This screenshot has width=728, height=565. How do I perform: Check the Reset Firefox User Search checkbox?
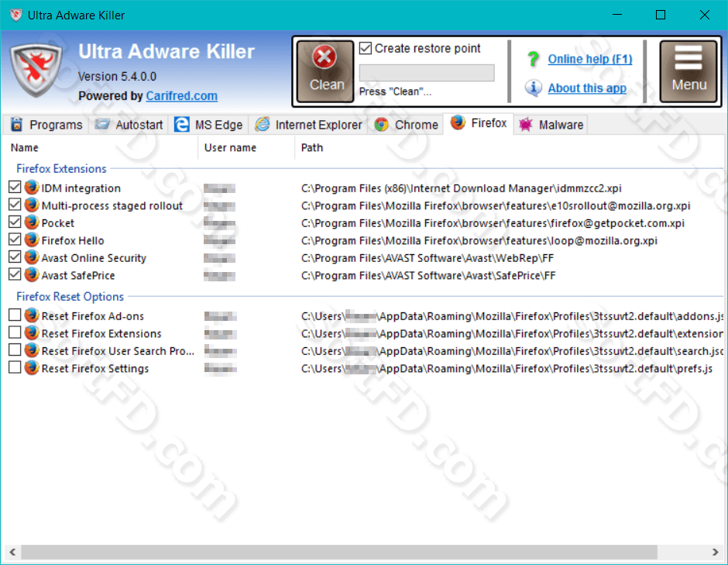coord(15,350)
